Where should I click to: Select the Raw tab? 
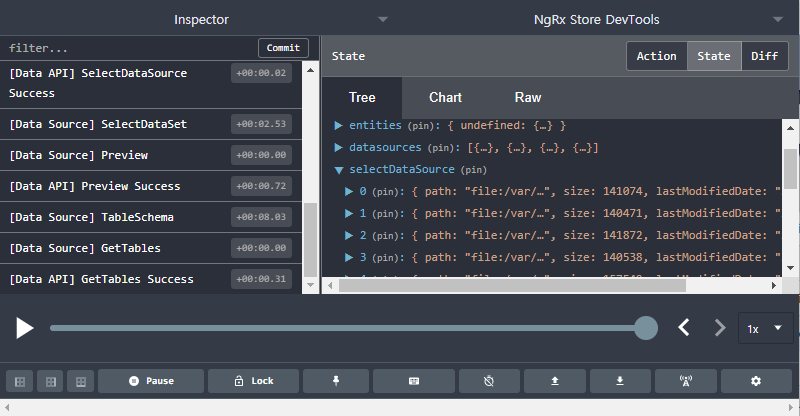tap(528, 97)
